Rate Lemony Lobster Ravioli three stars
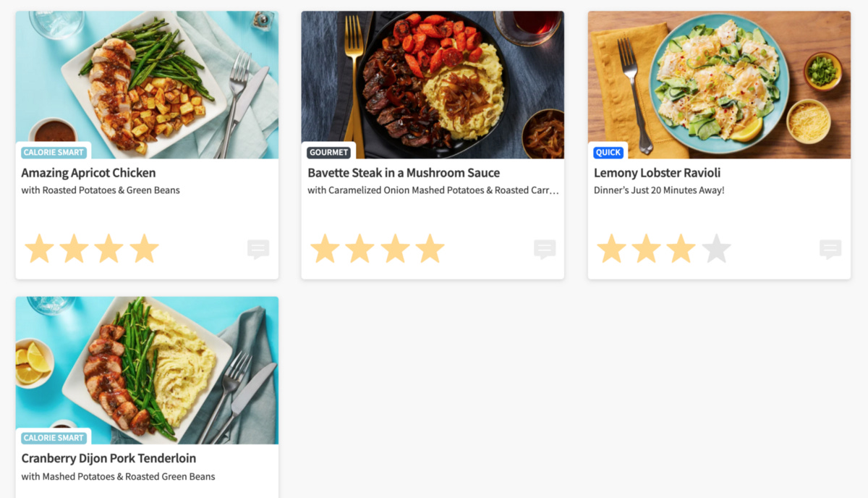This screenshot has height=498, width=868. pyautogui.click(x=681, y=249)
